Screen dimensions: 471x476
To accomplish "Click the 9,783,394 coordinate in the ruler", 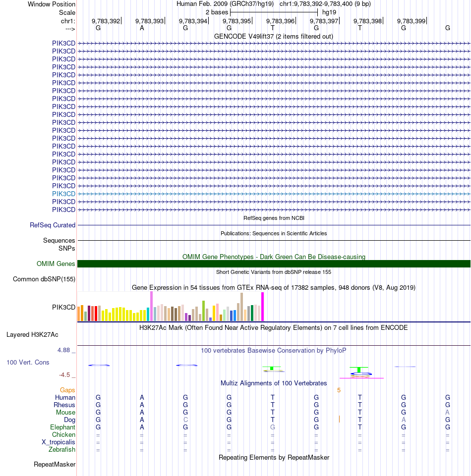I will coord(193,21).
